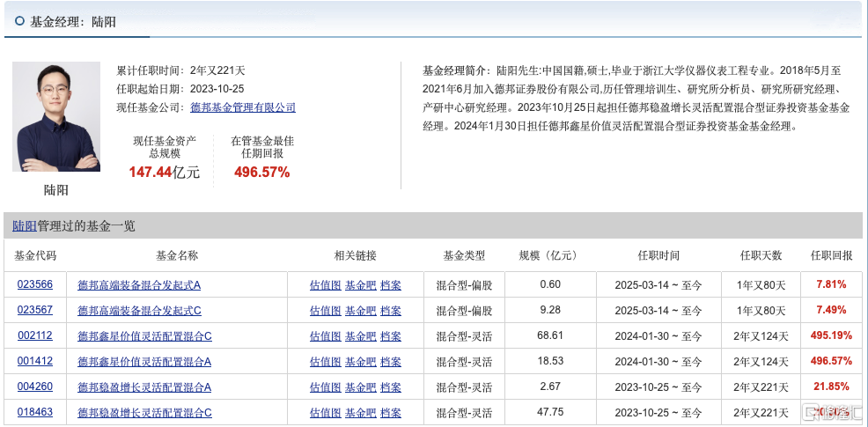Open 档案 for fund 001412
868x427 pixels.
(391, 362)
